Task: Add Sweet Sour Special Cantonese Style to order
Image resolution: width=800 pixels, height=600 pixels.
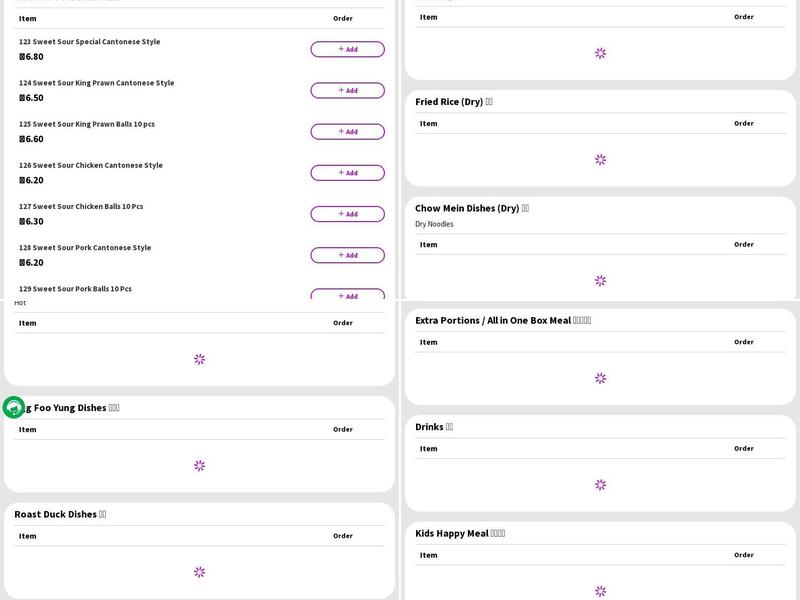Action: point(347,49)
